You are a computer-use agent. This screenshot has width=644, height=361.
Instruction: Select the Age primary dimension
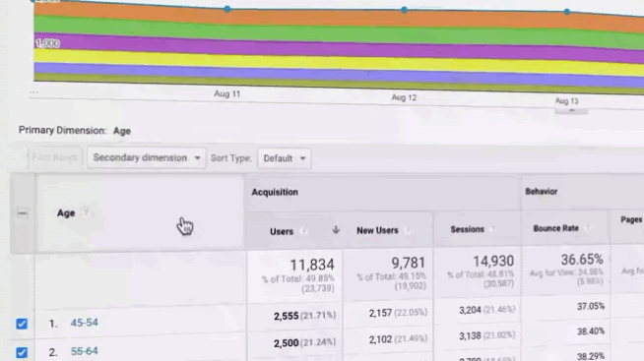[x=122, y=131]
